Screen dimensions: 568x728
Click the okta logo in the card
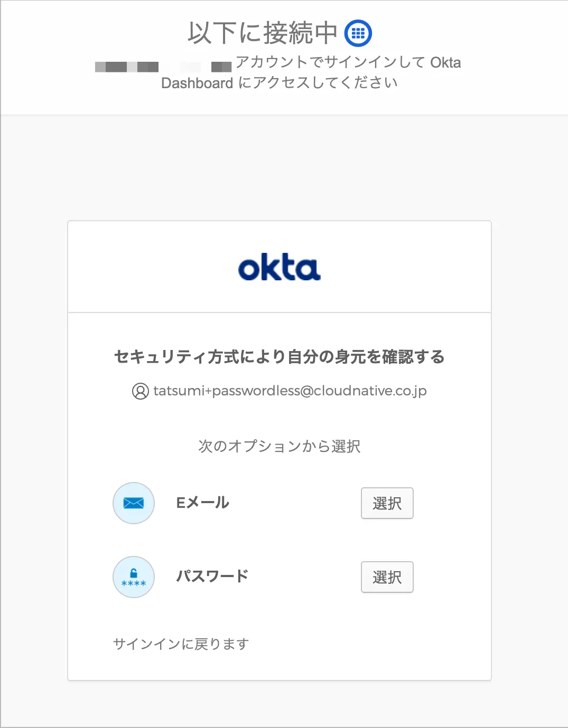click(x=280, y=267)
